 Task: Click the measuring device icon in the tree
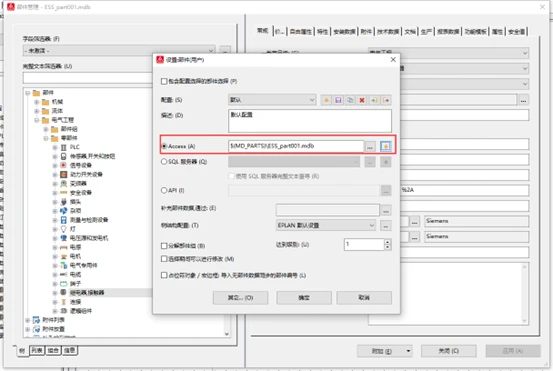[63, 220]
